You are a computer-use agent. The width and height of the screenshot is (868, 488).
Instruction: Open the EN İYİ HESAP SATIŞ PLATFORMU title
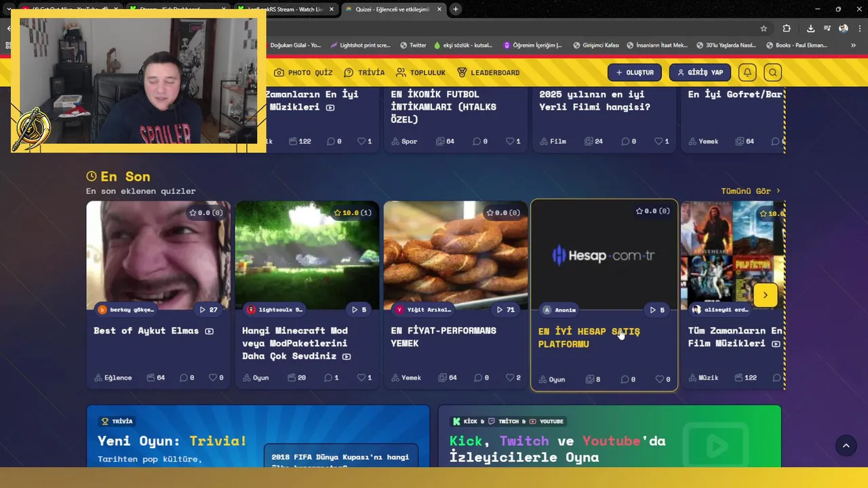click(589, 338)
